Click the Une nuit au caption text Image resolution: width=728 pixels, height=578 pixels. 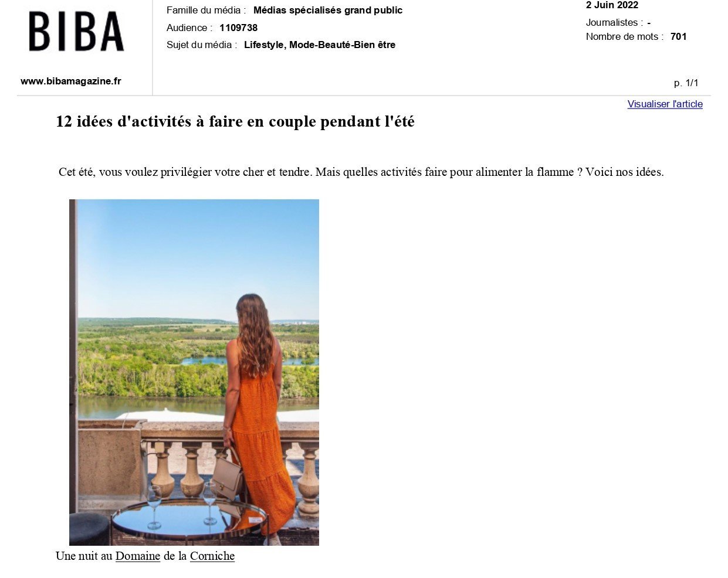(84, 556)
